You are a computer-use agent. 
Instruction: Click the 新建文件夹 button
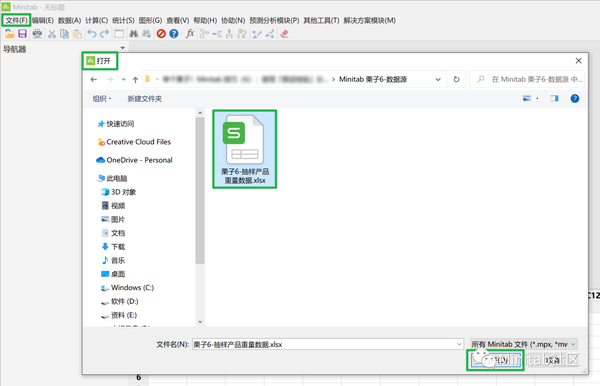[145, 99]
